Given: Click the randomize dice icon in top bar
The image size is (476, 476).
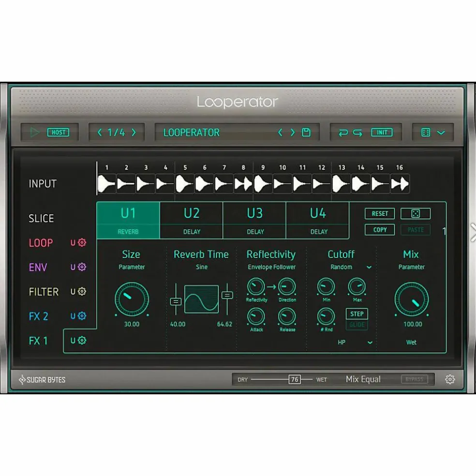Looking at the screenshot, I should click(x=426, y=133).
